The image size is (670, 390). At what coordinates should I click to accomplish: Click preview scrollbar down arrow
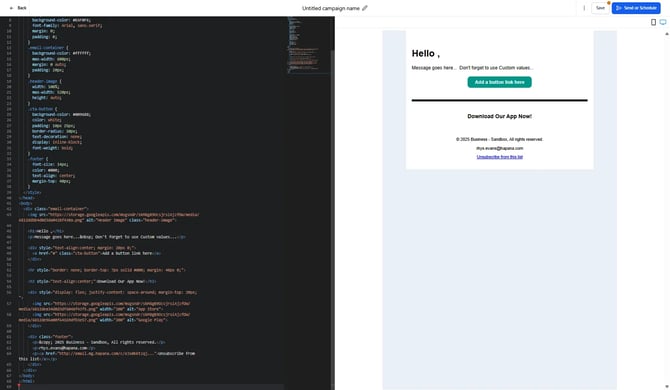tap(667, 387)
